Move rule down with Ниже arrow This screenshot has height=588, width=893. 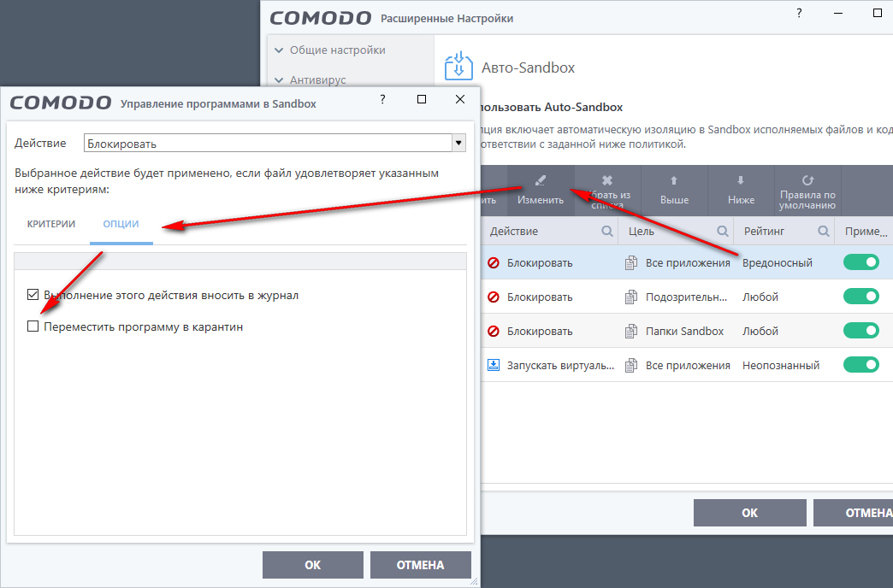(x=741, y=180)
